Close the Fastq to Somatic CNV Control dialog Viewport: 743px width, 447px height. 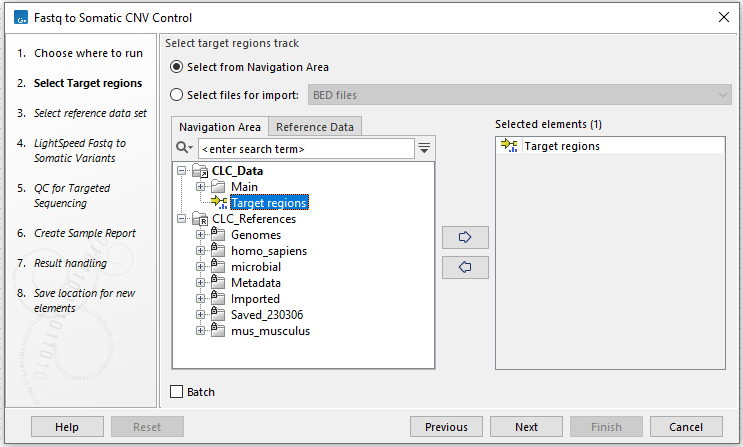[x=724, y=18]
